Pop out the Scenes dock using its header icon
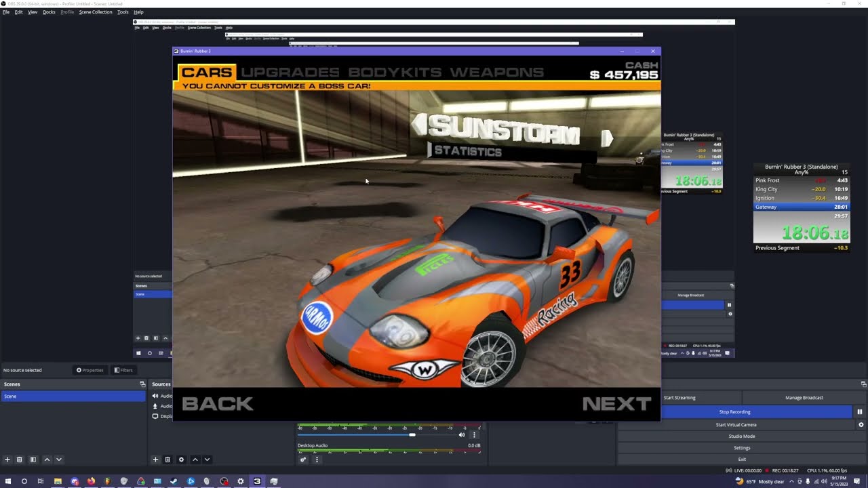This screenshot has height=488, width=868. 142,384
